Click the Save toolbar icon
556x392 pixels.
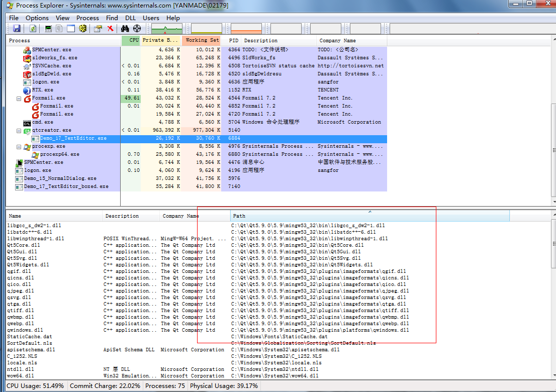pos(17,28)
